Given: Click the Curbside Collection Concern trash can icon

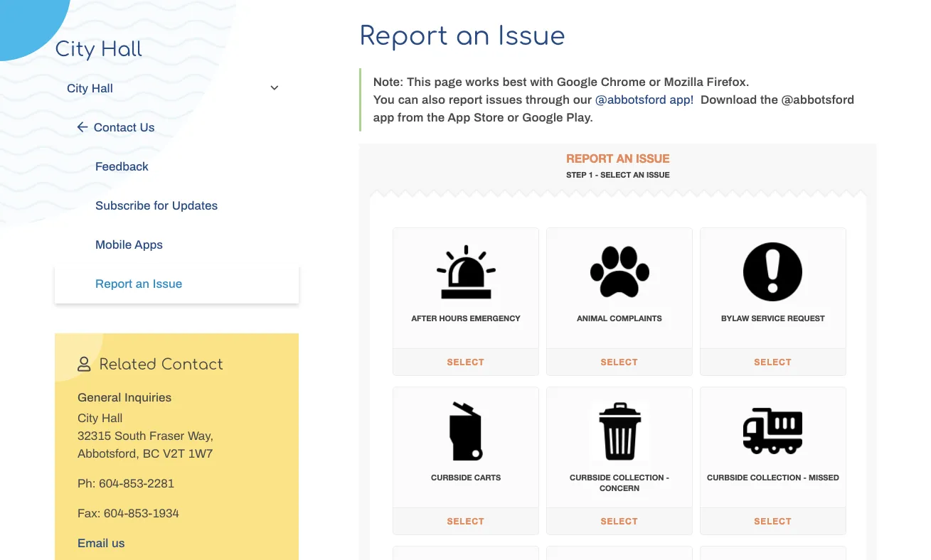Looking at the screenshot, I should [619, 431].
